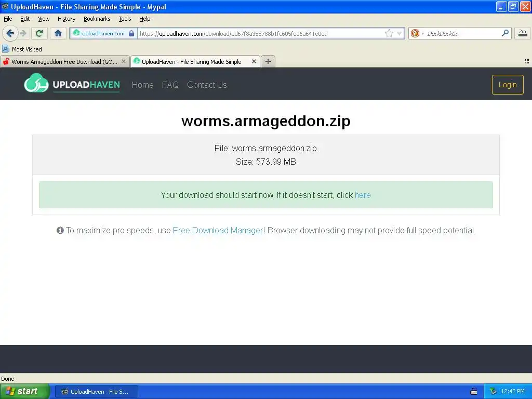Image resolution: width=532 pixels, height=399 pixels.
Task: Click the 'Done' status bar text
Action: point(8,379)
